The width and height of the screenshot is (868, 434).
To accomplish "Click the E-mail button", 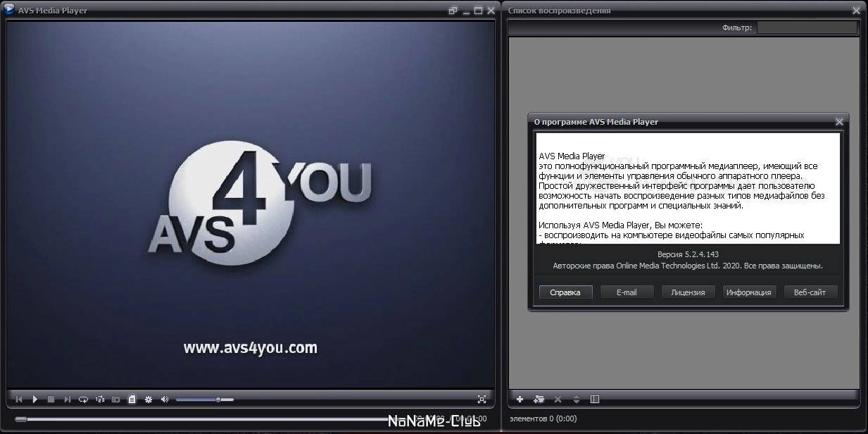I will [x=627, y=292].
